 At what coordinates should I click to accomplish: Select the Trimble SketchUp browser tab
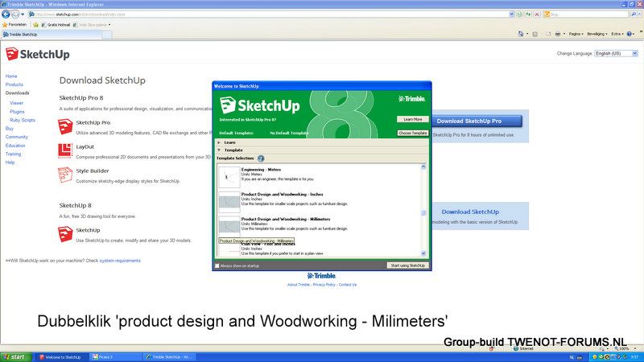click(x=52, y=35)
